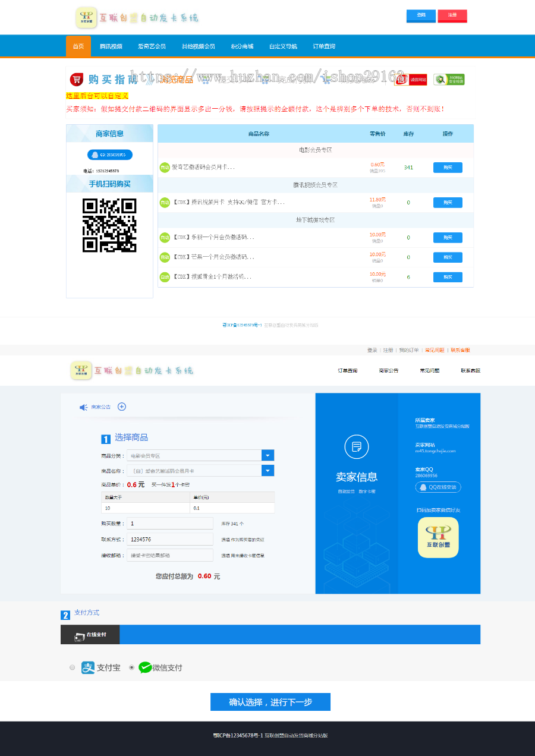Viewport: 535px width, 756px height.
Task: Click 注册 link in lower top bar
Action: point(388,350)
